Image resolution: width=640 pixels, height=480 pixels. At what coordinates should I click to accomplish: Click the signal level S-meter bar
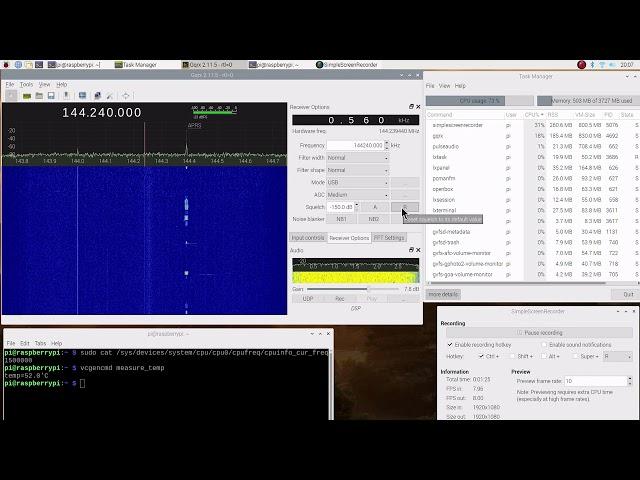(214, 112)
